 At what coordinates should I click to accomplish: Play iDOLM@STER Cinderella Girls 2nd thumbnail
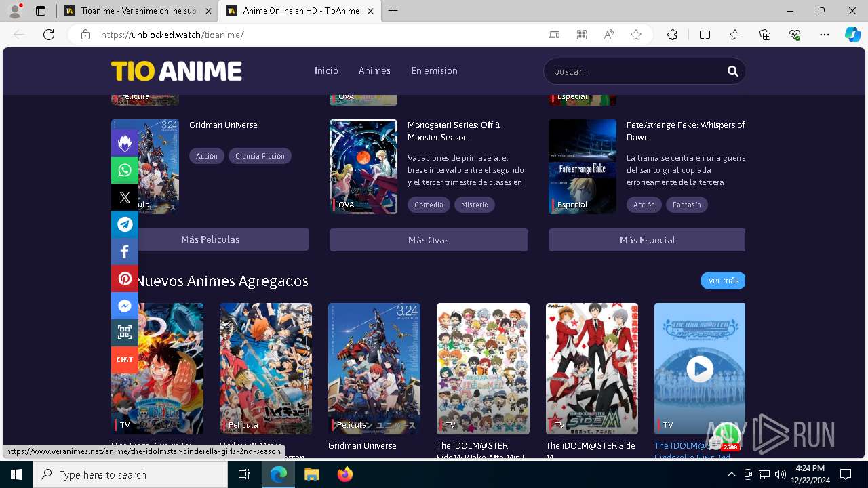pyautogui.click(x=700, y=369)
